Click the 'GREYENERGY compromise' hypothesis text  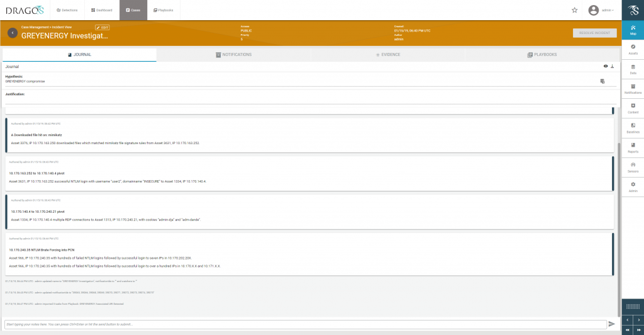pyautogui.click(x=25, y=81)
